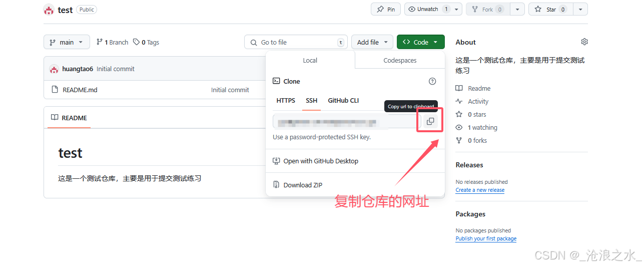Image resolution: width=644 pixels, height=266 pixels.
Task: Click Activity link in sidebar
Action: pos(478,101)
